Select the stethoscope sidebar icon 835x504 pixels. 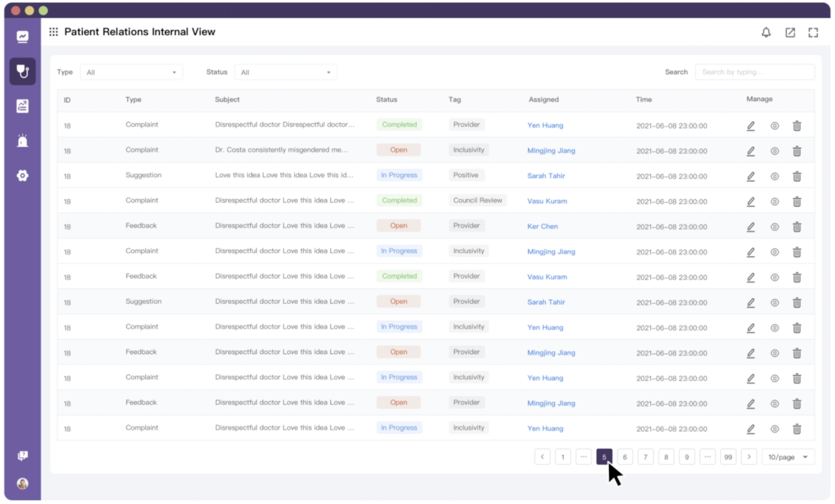pos(22,71)
